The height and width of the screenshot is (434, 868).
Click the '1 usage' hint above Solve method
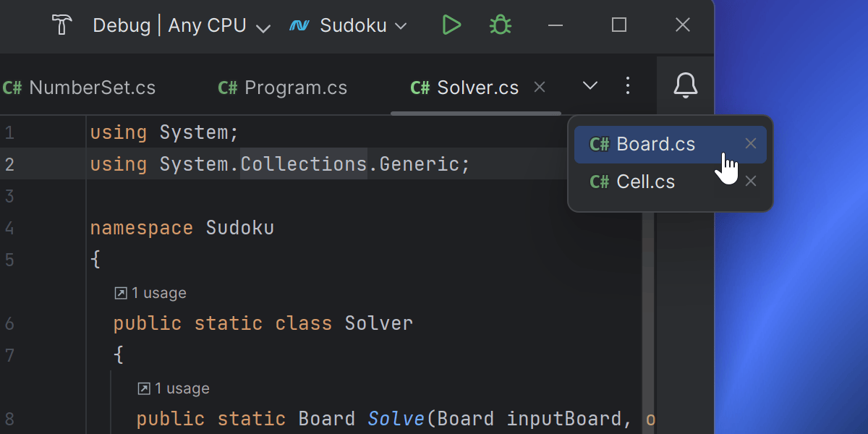tap(174, 388)
